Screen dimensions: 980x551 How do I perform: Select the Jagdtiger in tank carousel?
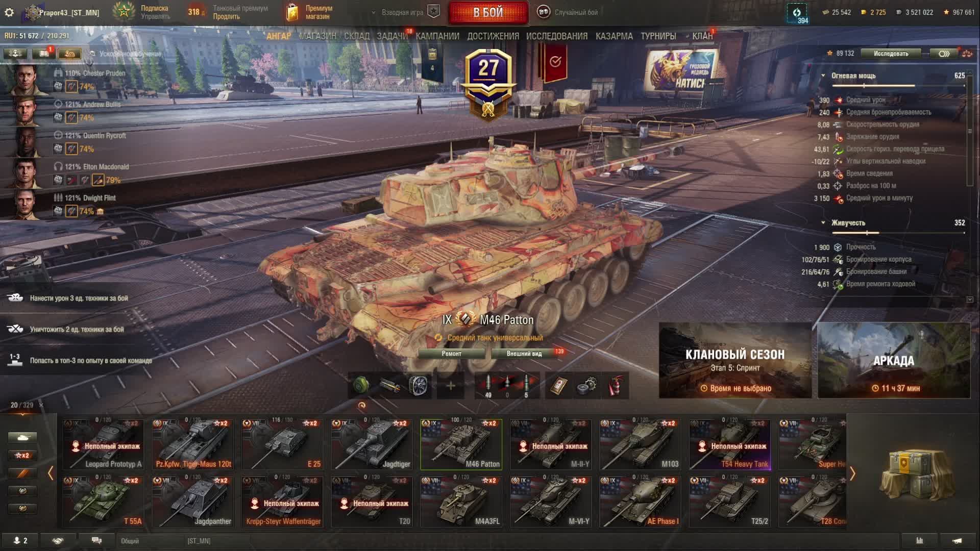coord(372,444)
